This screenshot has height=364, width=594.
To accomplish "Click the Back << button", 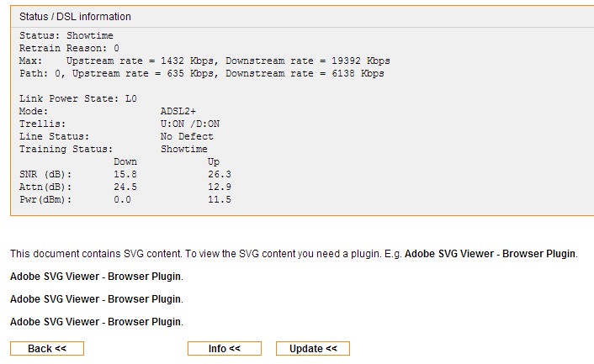I will pyautogui.click(x=47, y=349).
